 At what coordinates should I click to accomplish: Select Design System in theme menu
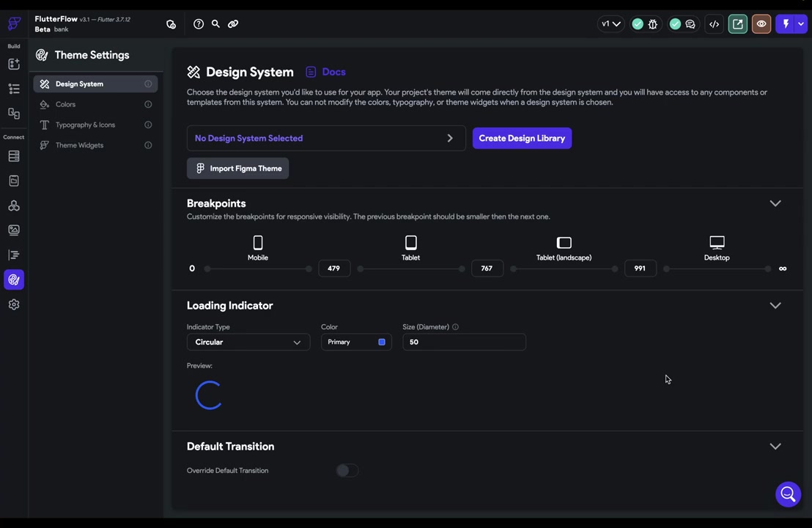click(x=95, y=84)
